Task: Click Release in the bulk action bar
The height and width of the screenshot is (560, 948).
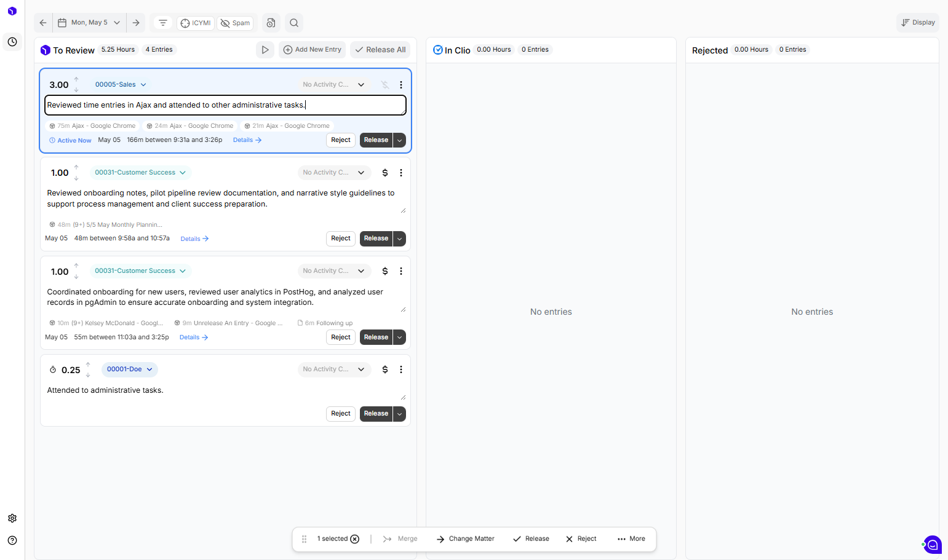Action: coord(531,539)
